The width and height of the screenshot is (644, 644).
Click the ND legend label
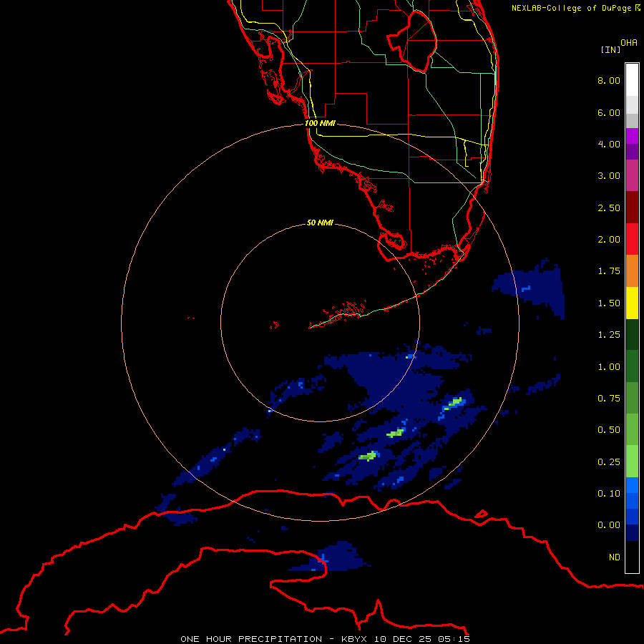point(615,557)
